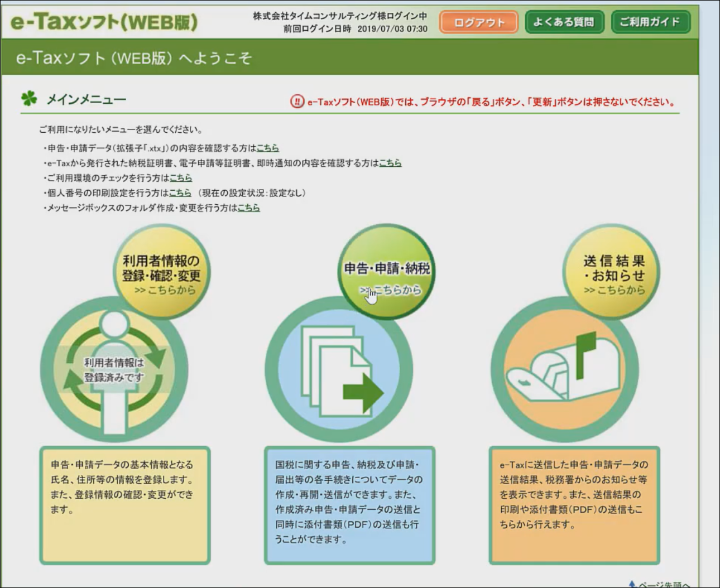Click ご利用になりたいメニューを選んでください instruction
The height and width of the screenshot is (588, 720).
(x=121, y=129)
